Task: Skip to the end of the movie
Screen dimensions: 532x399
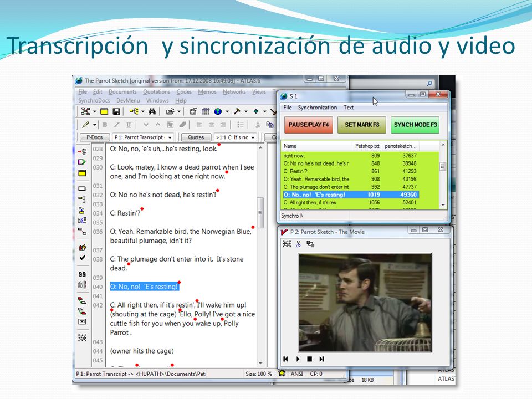Action: (321, 359)
